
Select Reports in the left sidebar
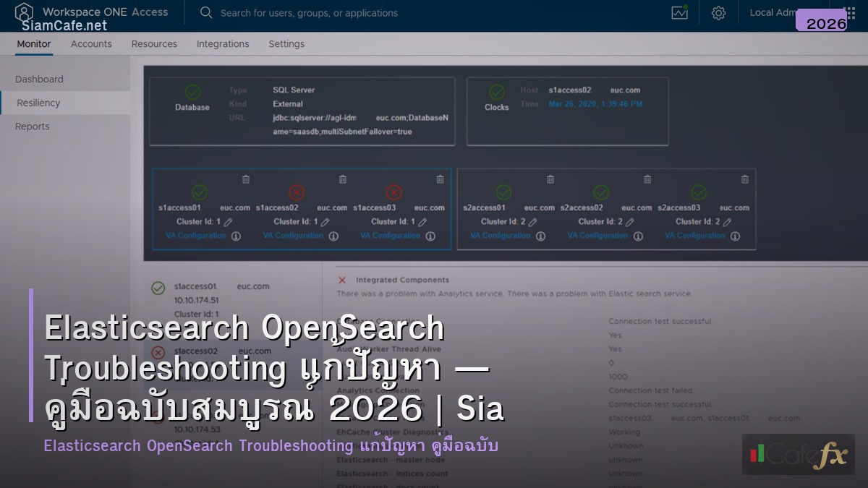tap(33, 127)
